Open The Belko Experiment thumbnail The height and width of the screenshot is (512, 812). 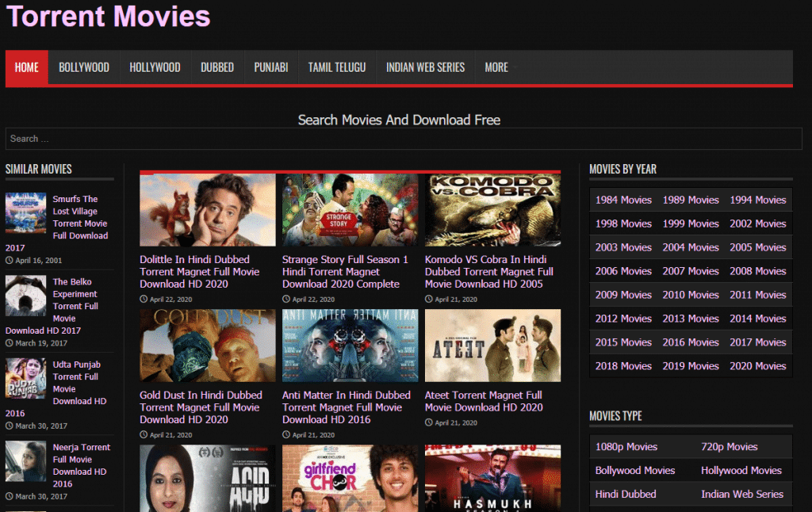point(26,296)
